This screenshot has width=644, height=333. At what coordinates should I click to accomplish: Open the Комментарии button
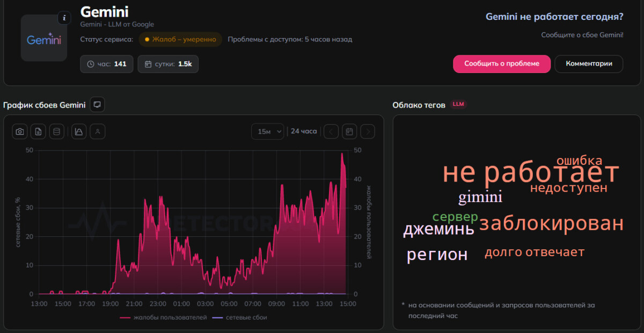[589, 63]
